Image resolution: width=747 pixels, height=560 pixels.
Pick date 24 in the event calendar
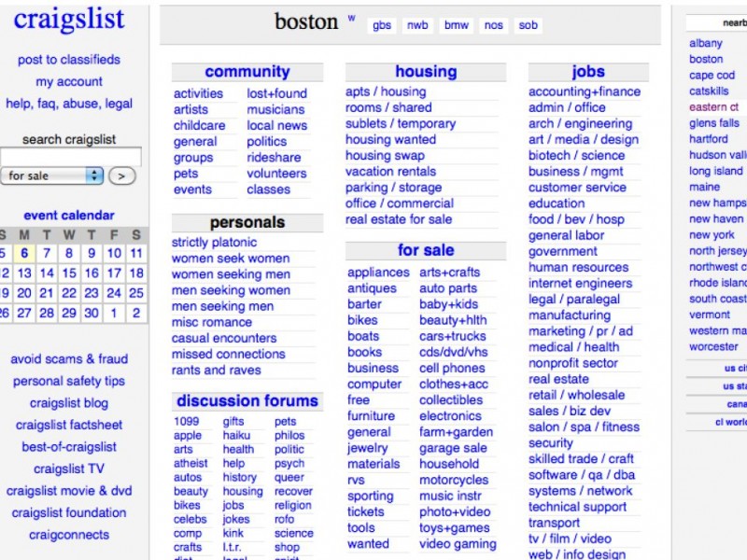114,293
